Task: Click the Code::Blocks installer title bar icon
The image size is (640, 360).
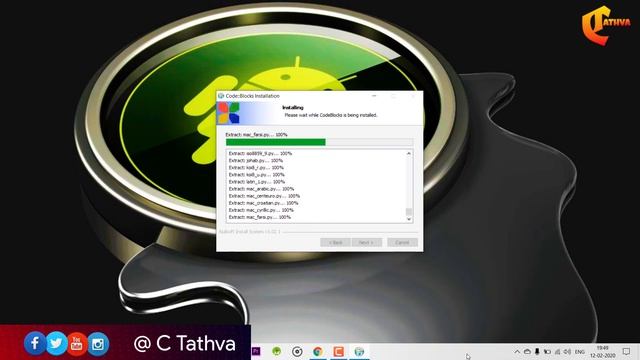Action: tap(221, 96)
